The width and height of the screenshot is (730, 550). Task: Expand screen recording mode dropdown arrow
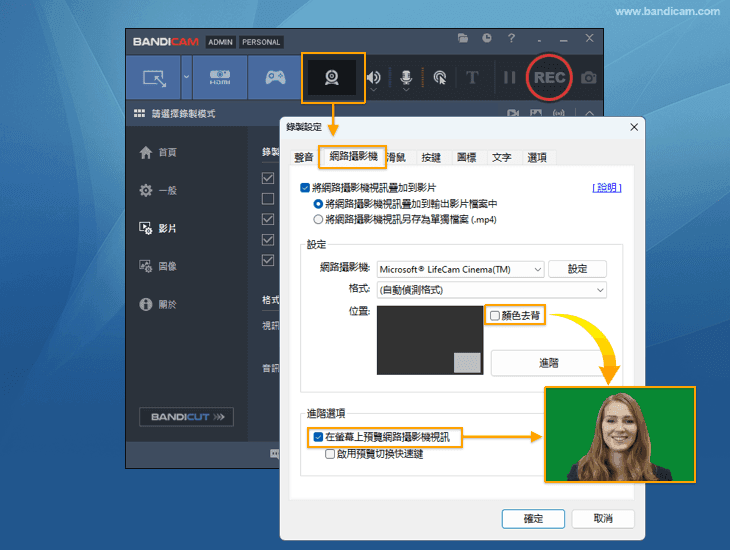click(186, 77)
